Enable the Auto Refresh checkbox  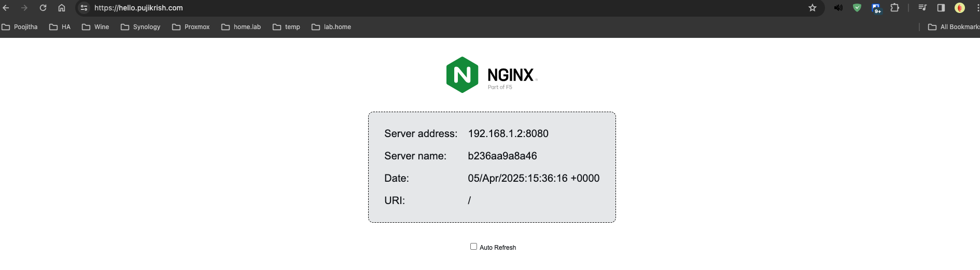coord(473,247)
